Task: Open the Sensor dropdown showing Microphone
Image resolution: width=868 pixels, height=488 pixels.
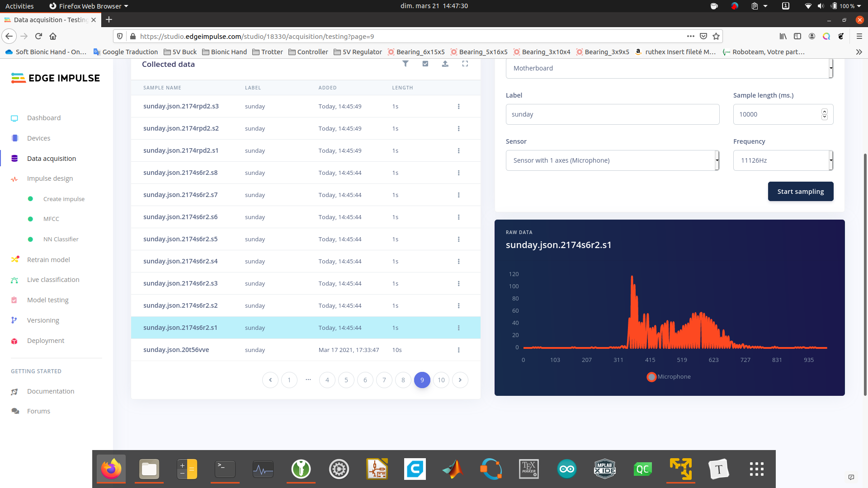Action: click(613, 160)
